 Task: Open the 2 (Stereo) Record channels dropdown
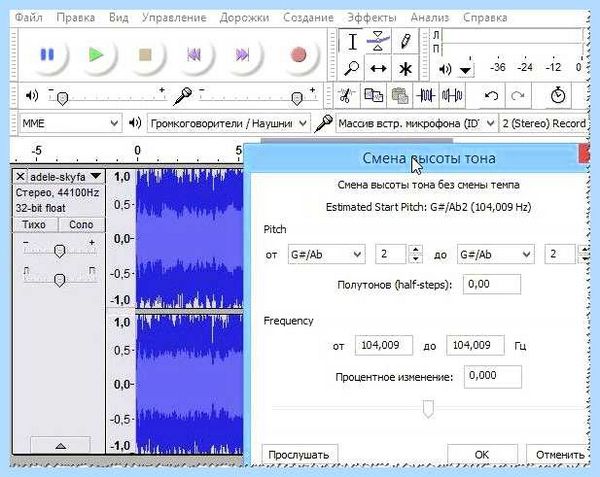coord(543,123)
